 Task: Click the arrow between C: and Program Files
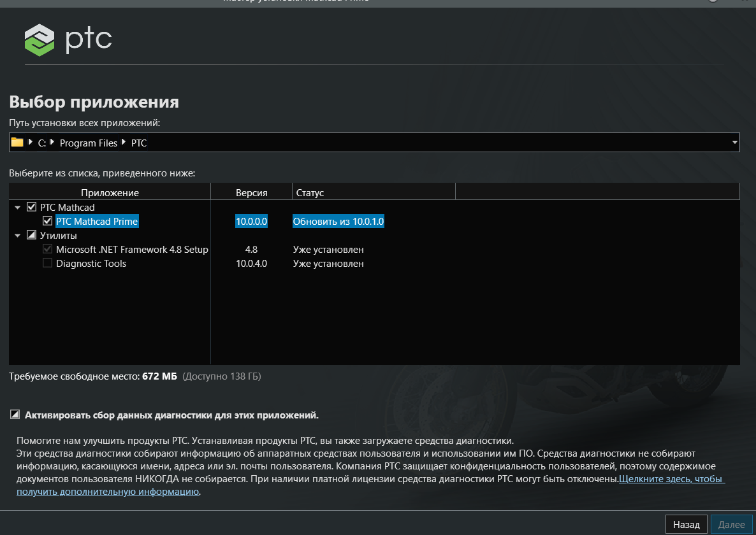tap(52, 143)
